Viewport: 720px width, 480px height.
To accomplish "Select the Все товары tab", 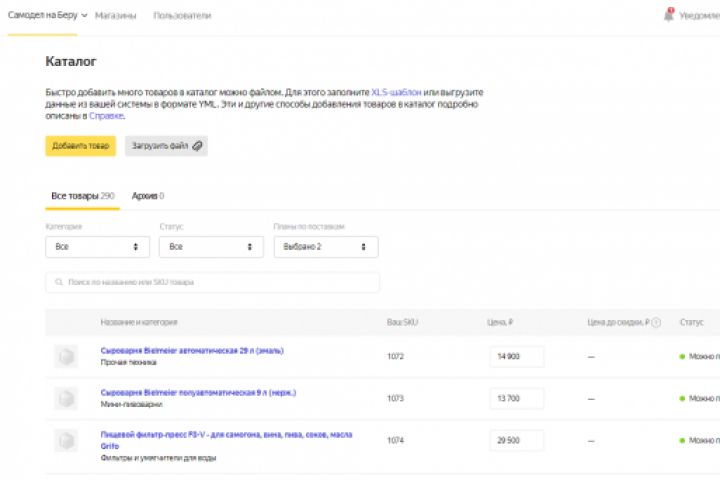I will [x=82, y=196].
